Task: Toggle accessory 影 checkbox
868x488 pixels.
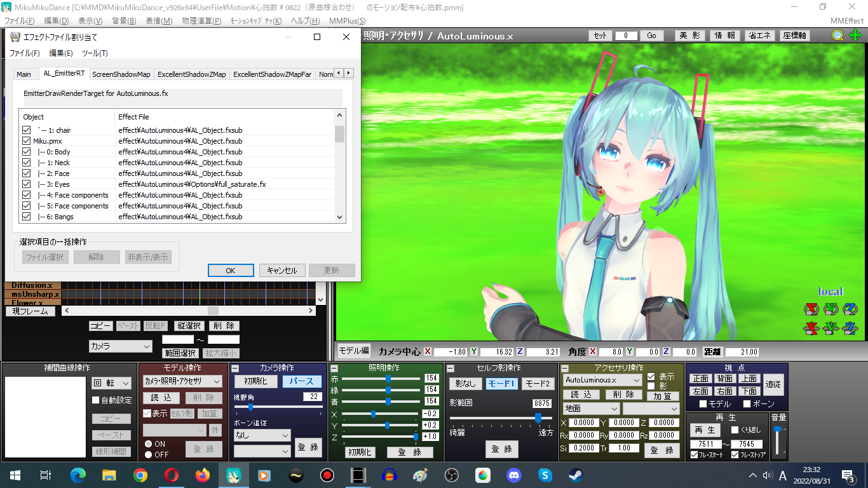Action: click(651, 386)
